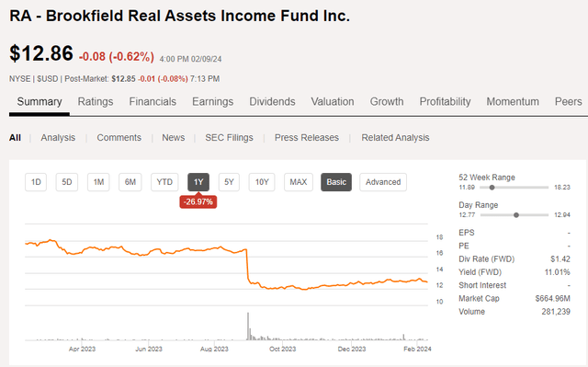Filter feed by Analysis
The height and width of the screenshot is (367, 588).
tap(58, 138)
